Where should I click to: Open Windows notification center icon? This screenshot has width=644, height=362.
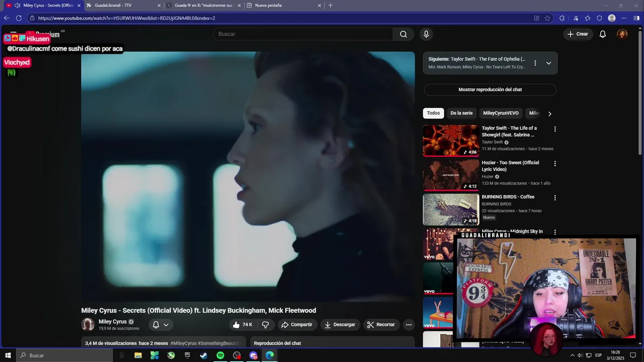[x=633, y=355]
